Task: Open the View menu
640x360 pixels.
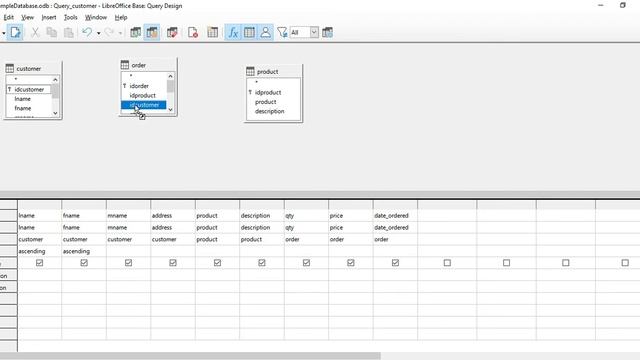Action: click(27, 17)
